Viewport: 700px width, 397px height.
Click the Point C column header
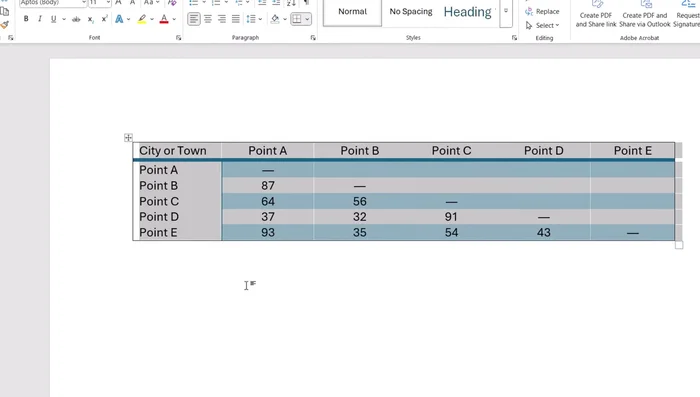[451, 151]
